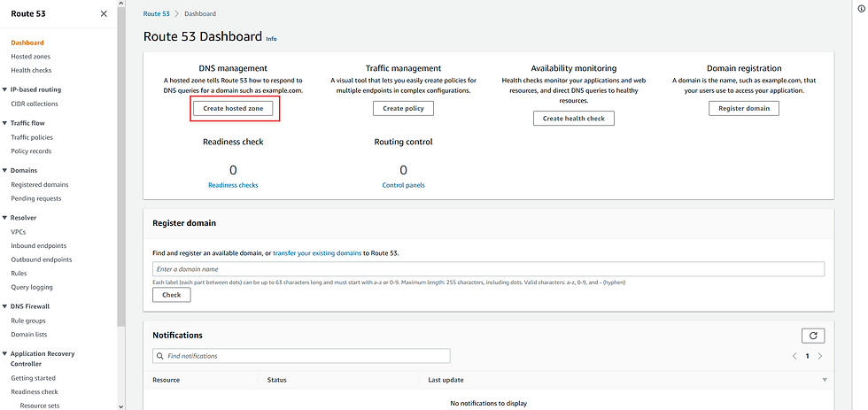This screenshot has width=868, height=410.
Task: Open the Readiness checks link
Action: (233, 185)
